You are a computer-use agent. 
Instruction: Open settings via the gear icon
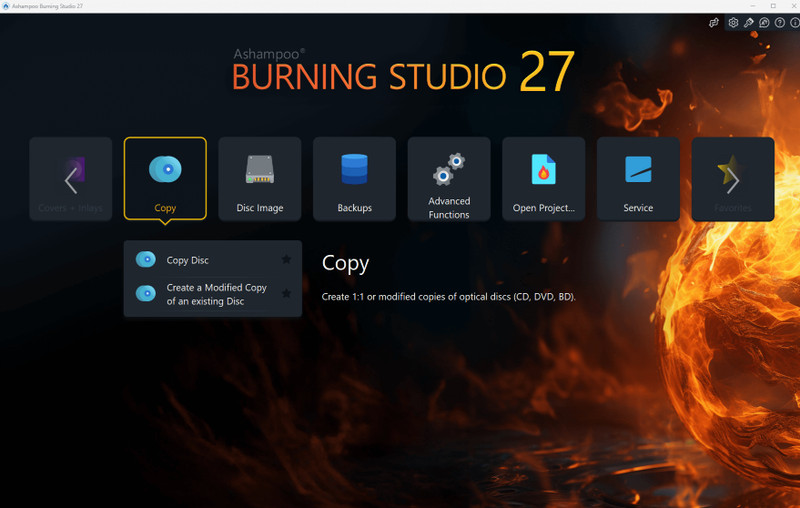pyautogui.click(x=733, y=22)
